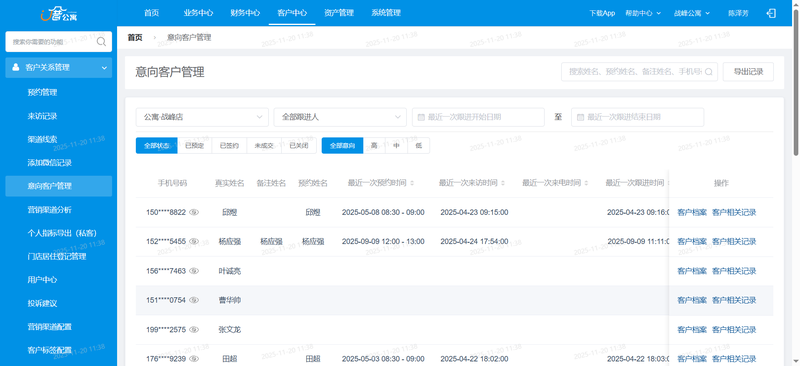
Task: Switch to 财务中心 top menu
Action: coord(245,13)
